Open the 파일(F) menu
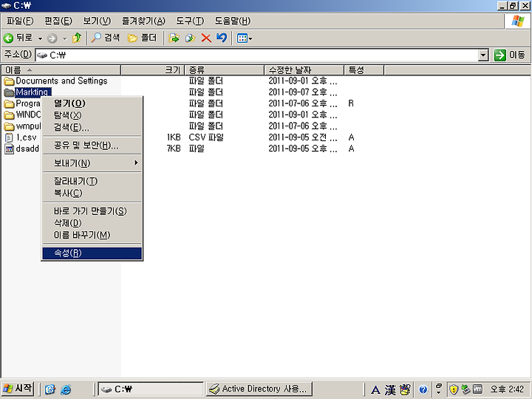 click(x=20, y=21)
